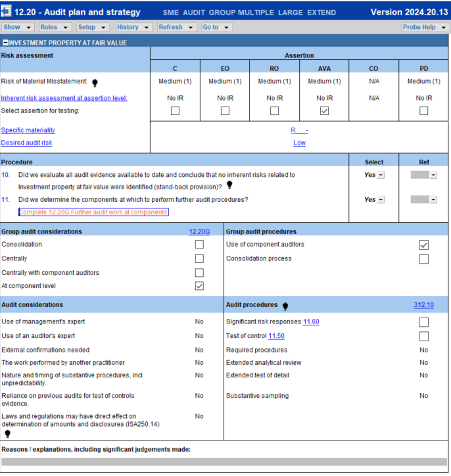Open the Specific materiality link
Viewport: 451px width, 476px height.
click(28, 130)
